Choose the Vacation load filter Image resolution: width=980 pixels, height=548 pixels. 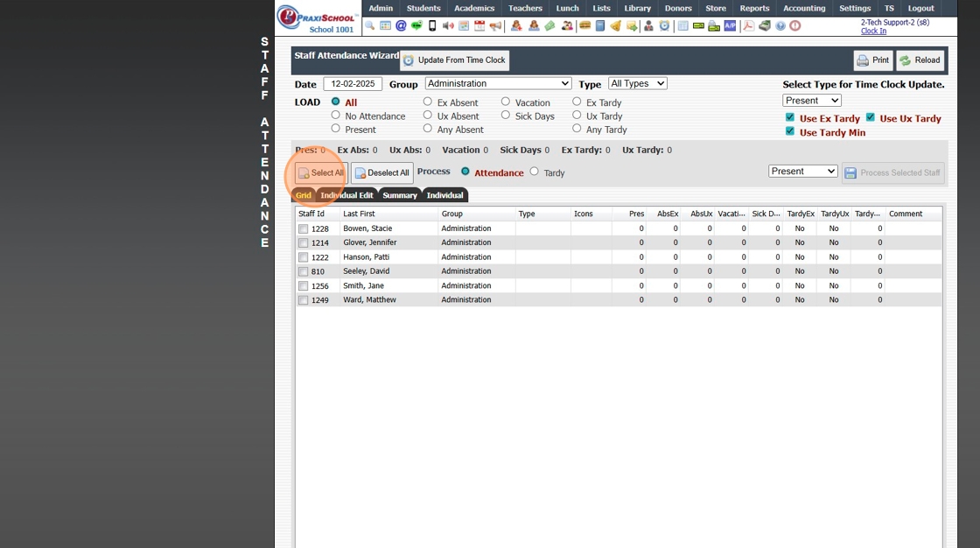pyautogui.click(x=506, y=102)
